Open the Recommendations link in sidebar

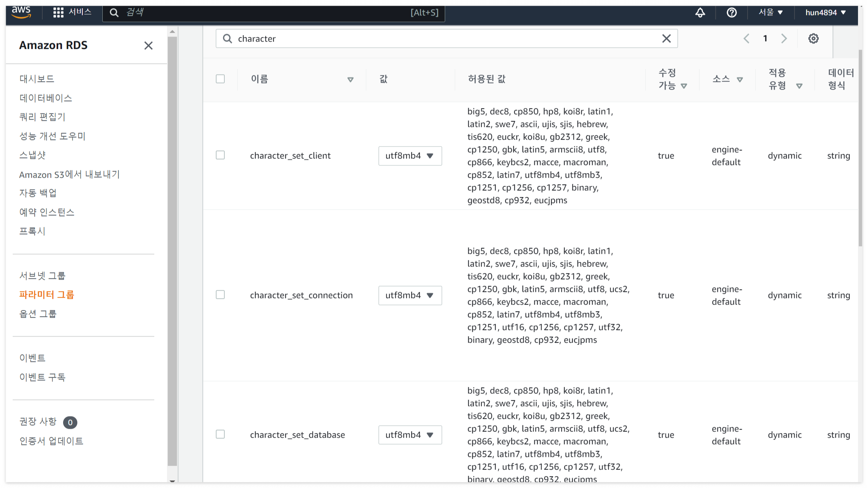point(38,422)
